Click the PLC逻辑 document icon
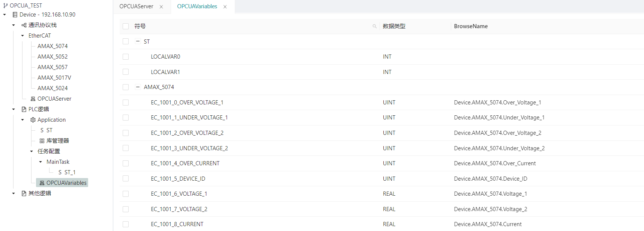The width and height of the screenshot is (644, 231). point(24,109)
